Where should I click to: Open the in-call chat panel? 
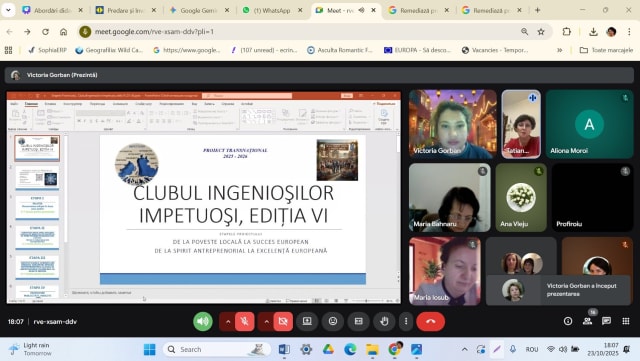(607, 321)
